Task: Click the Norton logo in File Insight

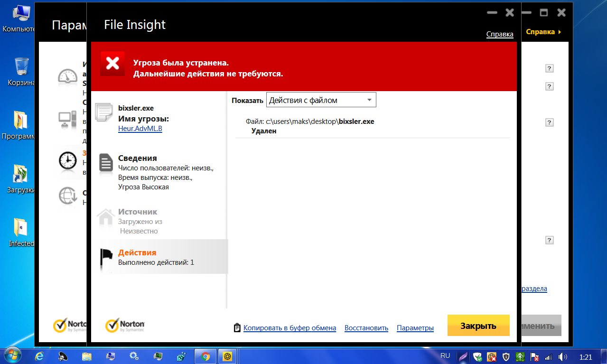Action: click(x=125, y=325)
